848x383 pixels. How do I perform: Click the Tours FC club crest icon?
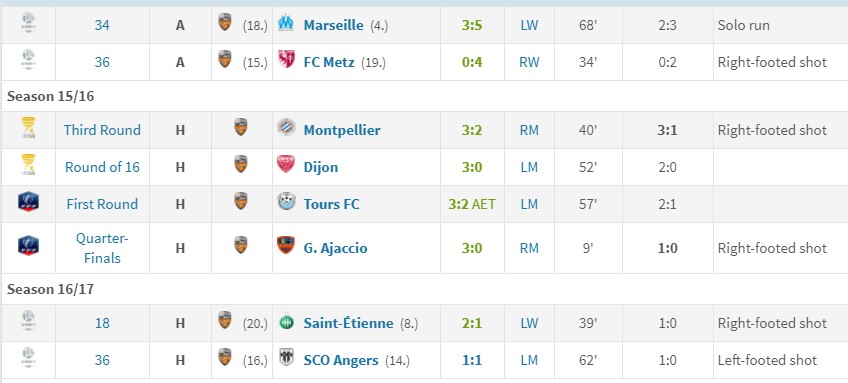[x=286, y=202]
